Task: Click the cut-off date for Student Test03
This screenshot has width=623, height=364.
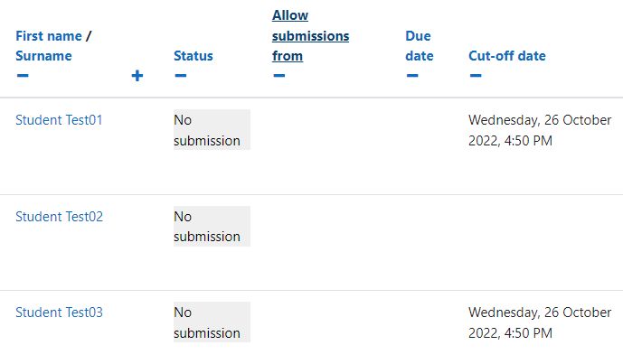Action: (x=540, y=322)
